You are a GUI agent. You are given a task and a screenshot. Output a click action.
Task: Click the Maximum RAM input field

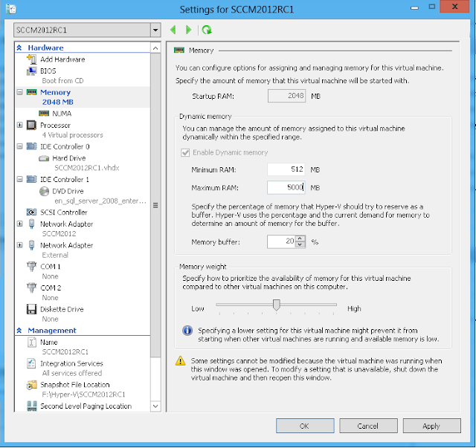(286, 187)
